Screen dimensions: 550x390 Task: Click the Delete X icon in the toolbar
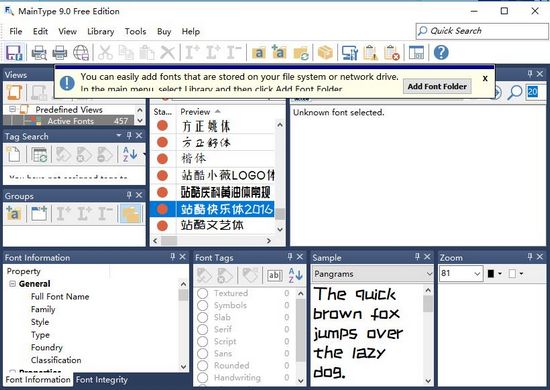167,53
